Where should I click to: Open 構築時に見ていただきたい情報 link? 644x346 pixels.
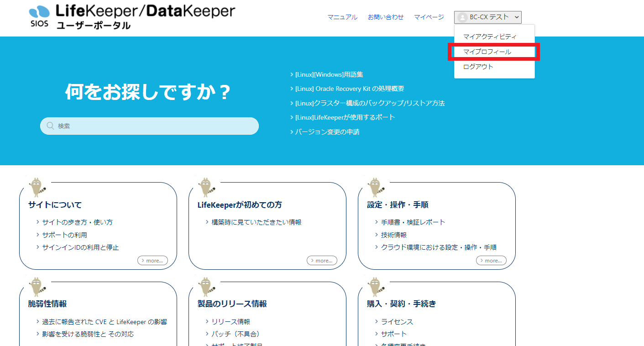click(257, 222)
